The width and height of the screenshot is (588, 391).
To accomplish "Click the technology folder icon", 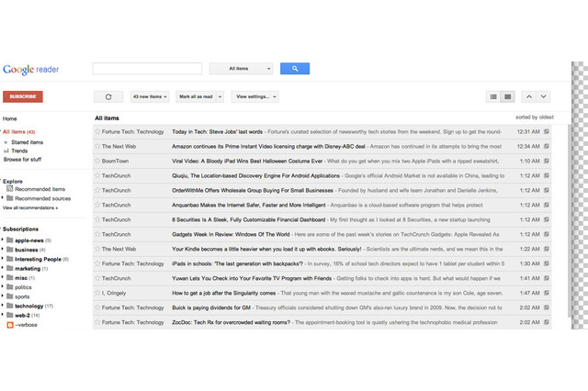I will [x=10, y=306].
